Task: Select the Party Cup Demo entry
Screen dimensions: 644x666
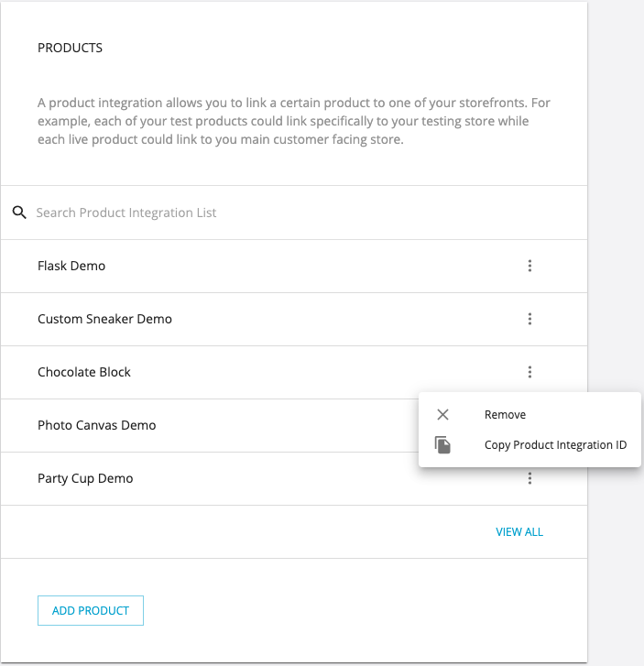Action: point(294,478)
